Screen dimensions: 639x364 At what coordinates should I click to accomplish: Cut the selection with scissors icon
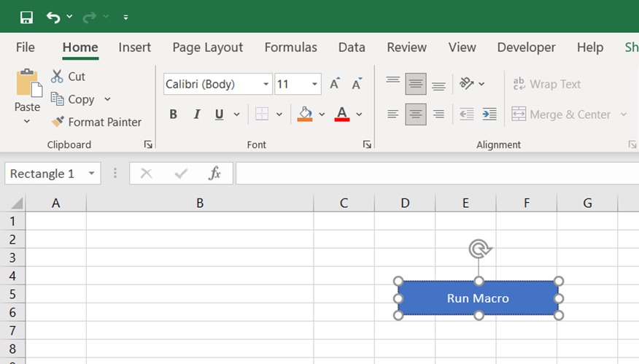pyautogui.click(x=68, y=76)
